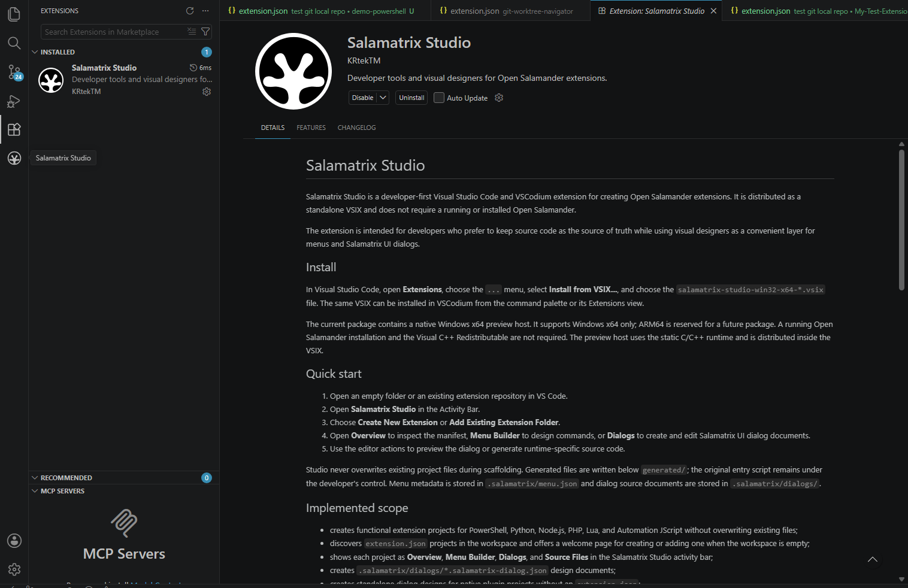
Task: Switch to the FEATURES tab
Action: click(311, 128)
